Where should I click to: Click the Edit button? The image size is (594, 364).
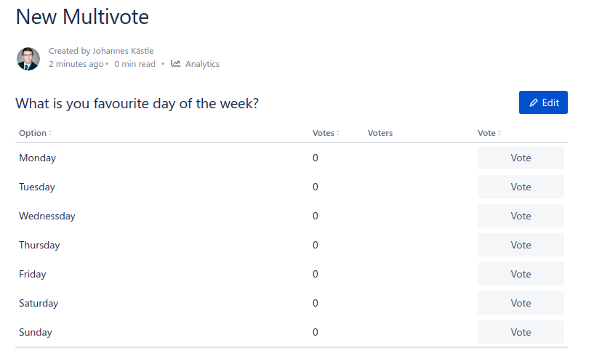[x=543, y=103]
